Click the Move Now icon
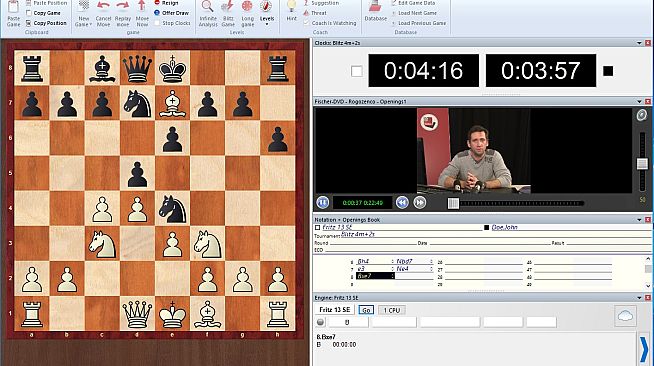The height and width of the screenshot is (366, 654). (x=142, y=6)
